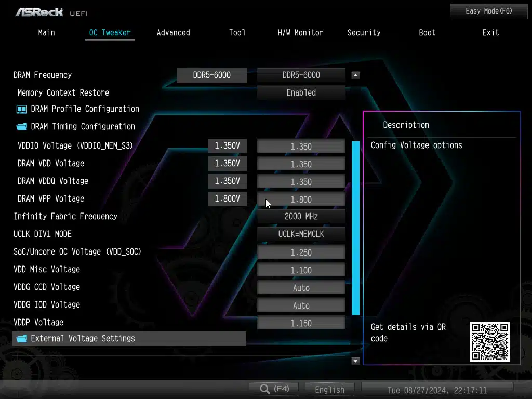Click the scroll down arrow icon

pyautogui.click(x=355, y=361)
